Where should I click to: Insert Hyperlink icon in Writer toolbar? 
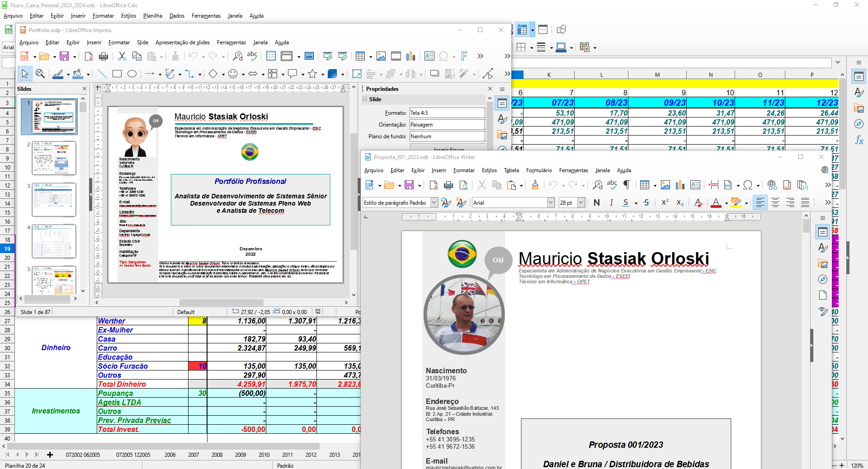[772, 185]
